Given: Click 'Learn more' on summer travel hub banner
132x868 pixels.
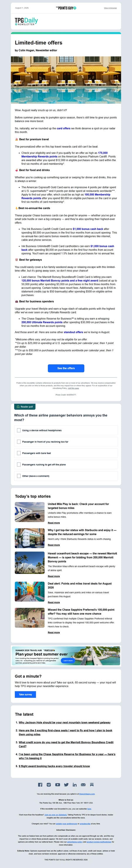Looking at the screenshot, I should (x=68, y=660).
